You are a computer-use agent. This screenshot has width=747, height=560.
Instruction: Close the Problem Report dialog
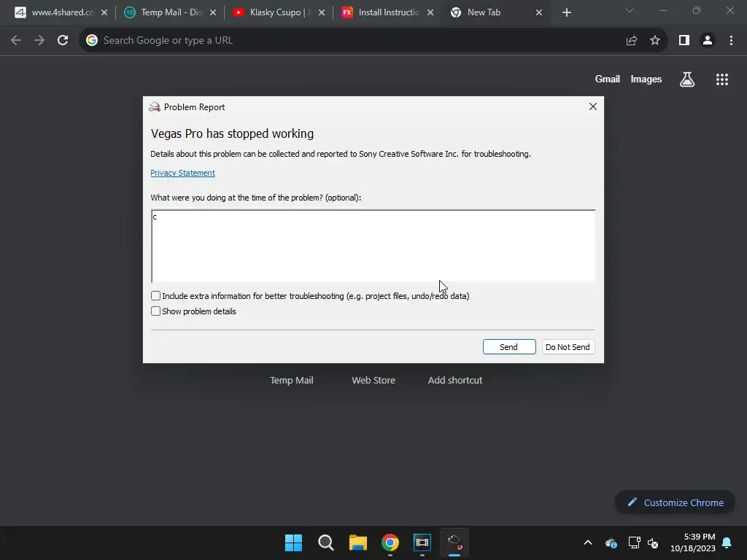click(x=592, y=106)
